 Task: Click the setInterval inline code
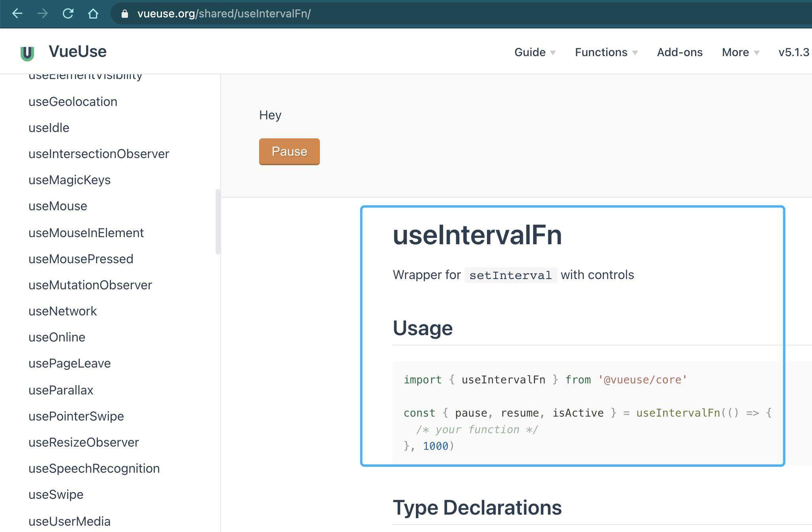tap(511, 275)
